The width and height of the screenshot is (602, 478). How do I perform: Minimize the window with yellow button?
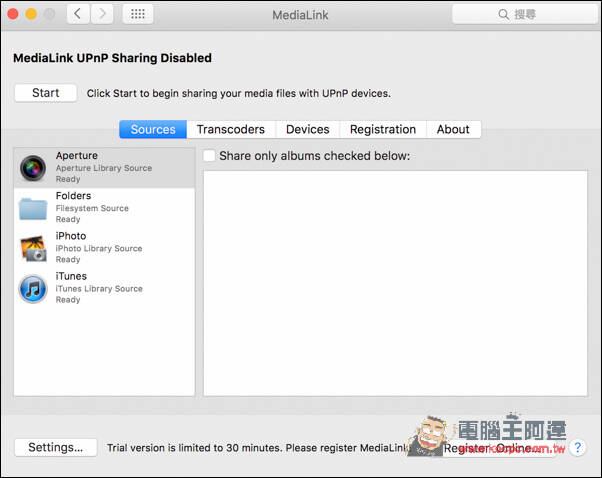[31, 14]
